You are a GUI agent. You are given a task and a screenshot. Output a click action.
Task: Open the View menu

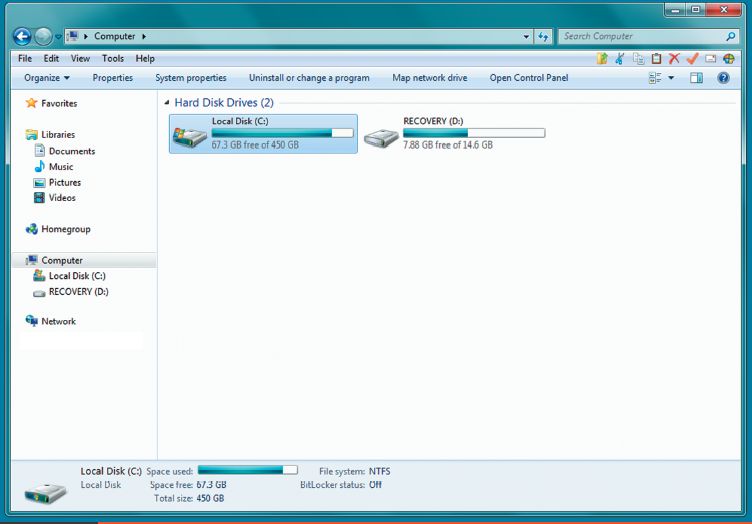pos(80,59)
